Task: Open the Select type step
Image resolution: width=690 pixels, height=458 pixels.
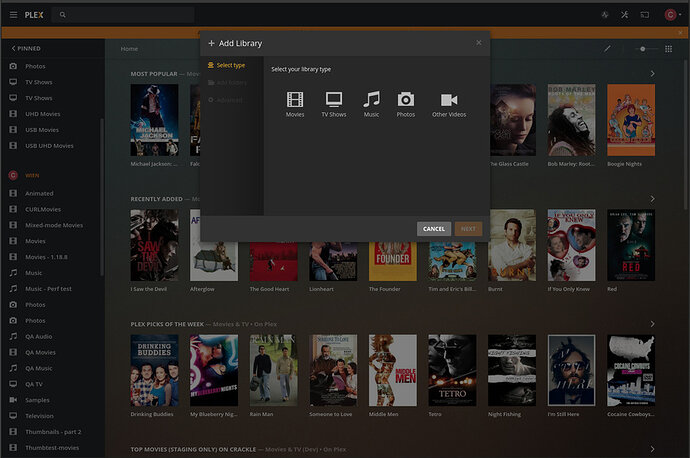Action: (227, 65)
